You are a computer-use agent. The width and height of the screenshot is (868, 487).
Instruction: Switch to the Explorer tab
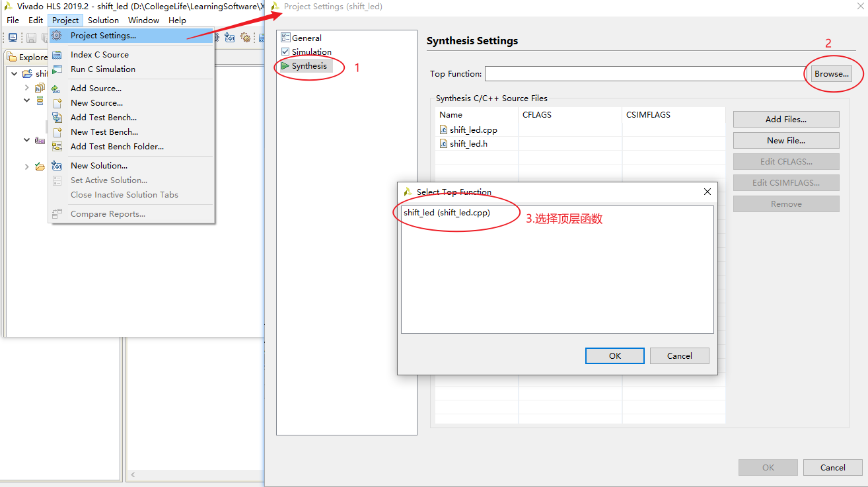pyautogui.click(x=28, y=57)
